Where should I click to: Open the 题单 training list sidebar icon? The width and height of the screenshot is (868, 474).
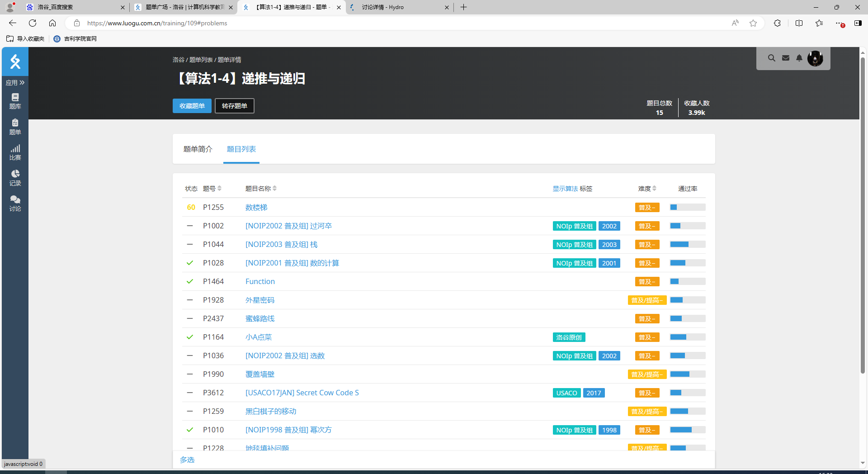coord(15,127)
